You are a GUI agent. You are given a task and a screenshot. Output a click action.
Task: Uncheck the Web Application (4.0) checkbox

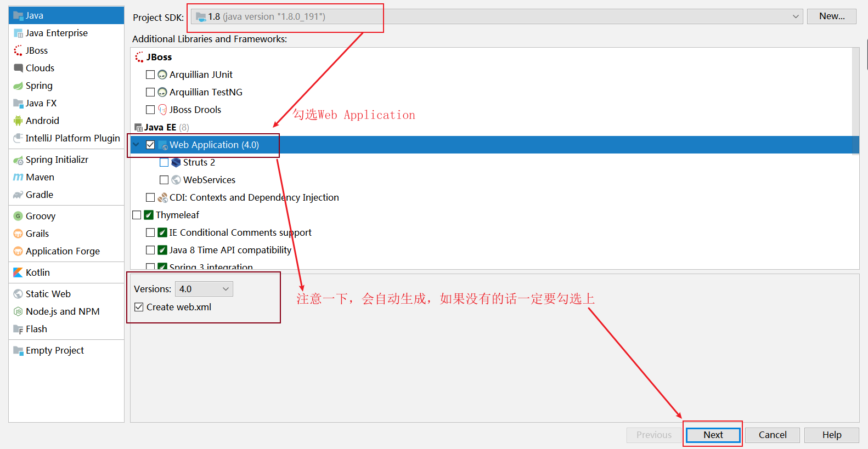[150, 145]
